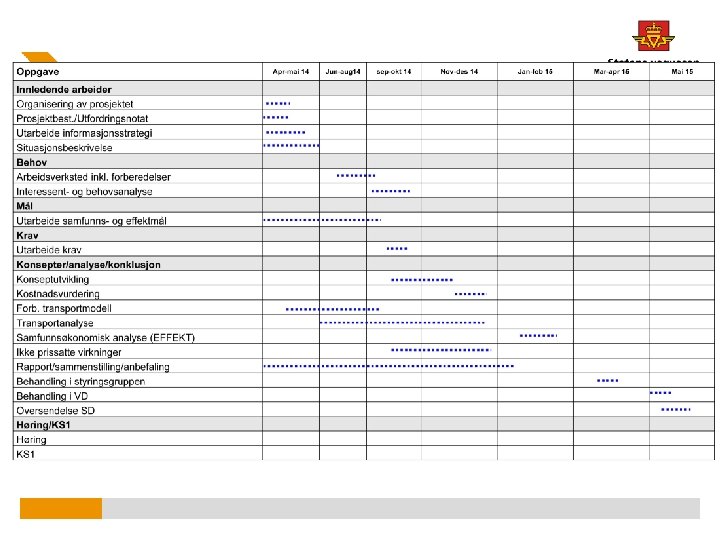720x540 pixels.
Task: Click the 'Behandling i VD' row label
Action: click(x=52, y=396)
